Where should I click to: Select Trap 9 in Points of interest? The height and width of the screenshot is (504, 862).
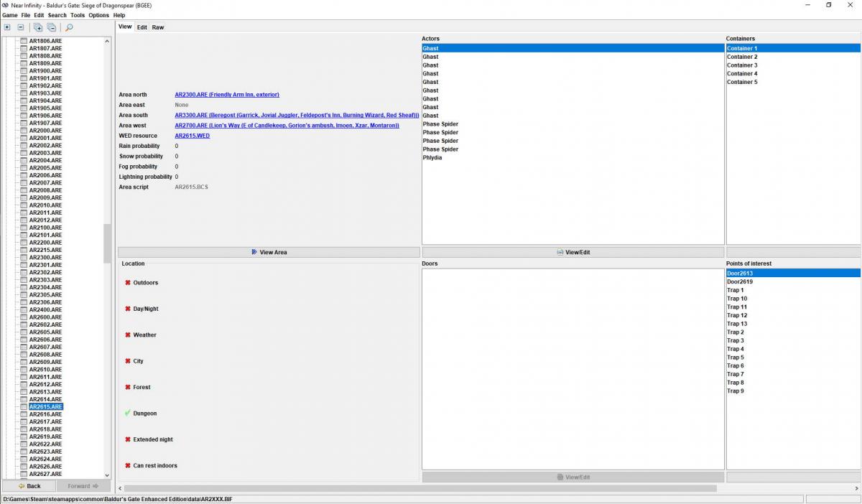click(793, 391)
